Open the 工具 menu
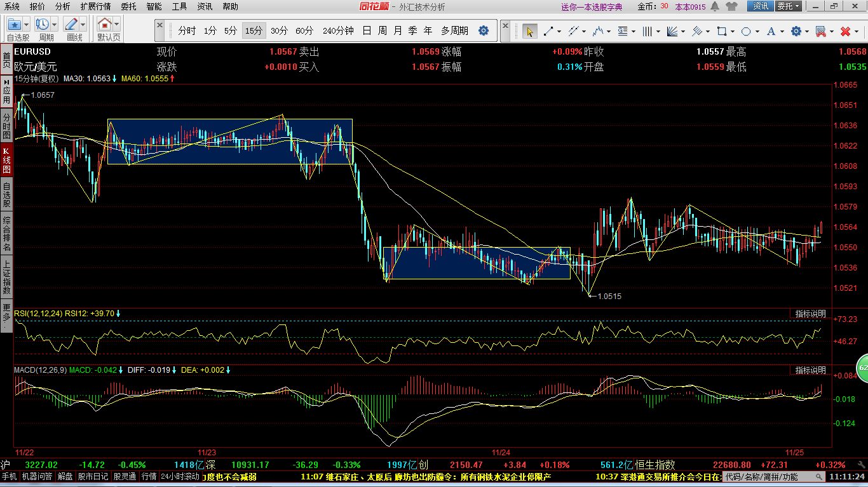This screenshot has width=868, height=487. tap(180, 6)
